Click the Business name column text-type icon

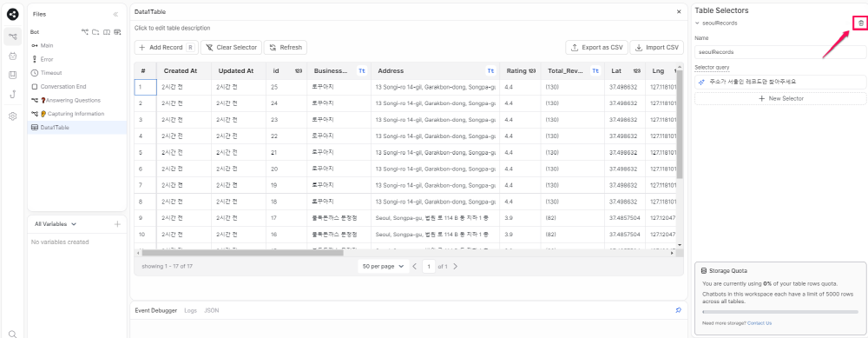(361, 71)
